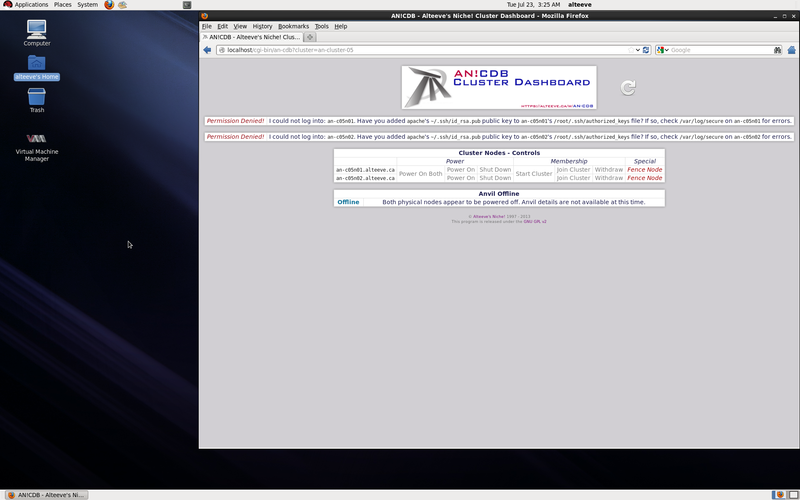This screenshot has height=500, width=800.
Task: Open the Firefox home page icon
Action: tap(791, 50)
